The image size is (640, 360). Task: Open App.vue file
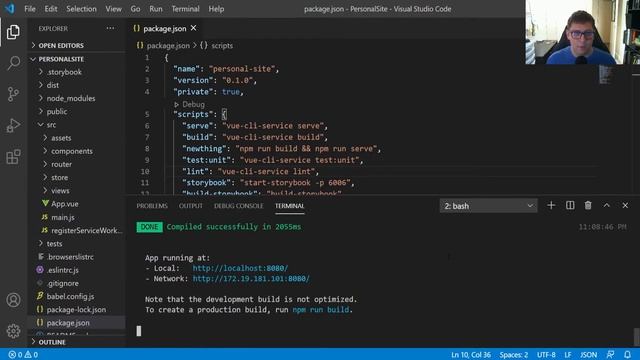coord(64,204)
